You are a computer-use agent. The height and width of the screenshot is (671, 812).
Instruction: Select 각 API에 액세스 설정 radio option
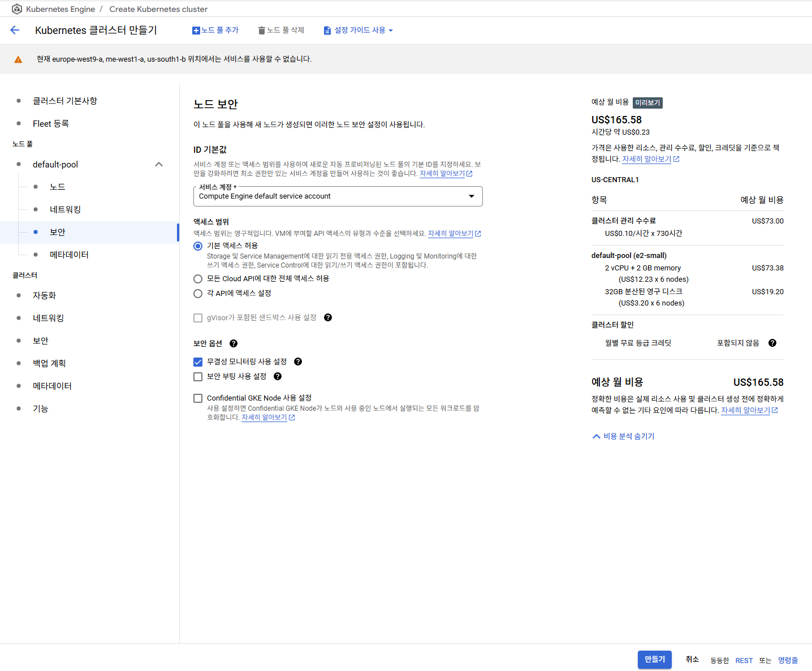[198, 294]
